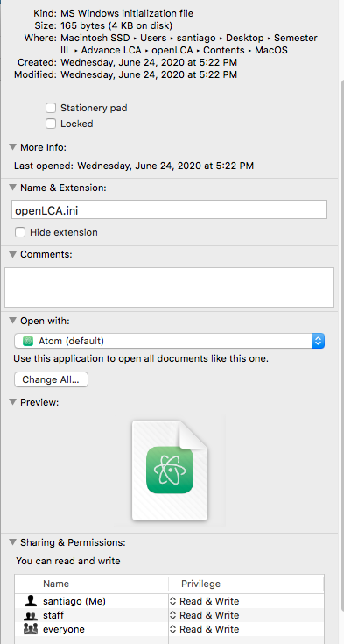
Task: Collapse the Name & Extension section
Action: tap(13, 188)
